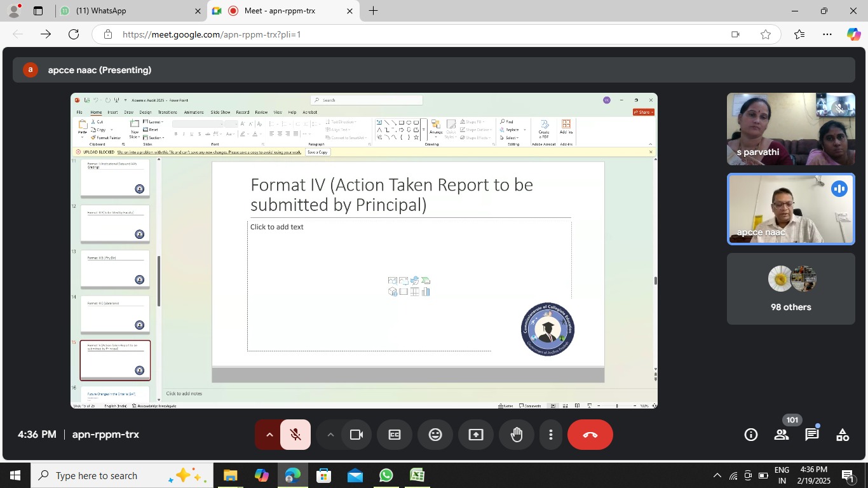This screenshot has height=488, width=868.
Task: Toggle closed captions on
Action: 395,435
